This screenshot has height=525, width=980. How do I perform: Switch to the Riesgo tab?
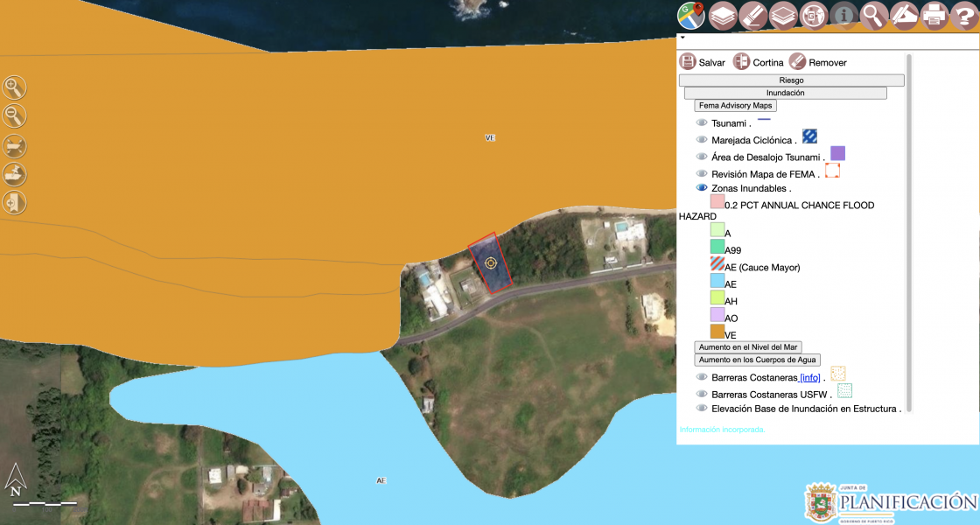791,79
